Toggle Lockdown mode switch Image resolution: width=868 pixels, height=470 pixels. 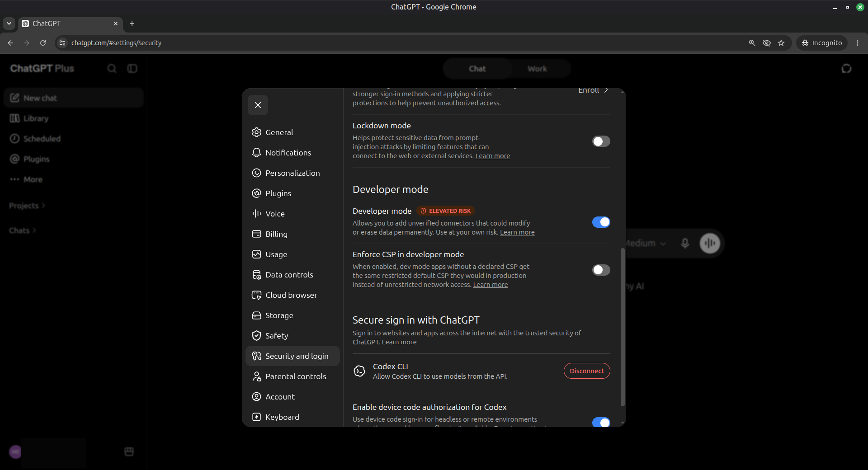[601, 141]
